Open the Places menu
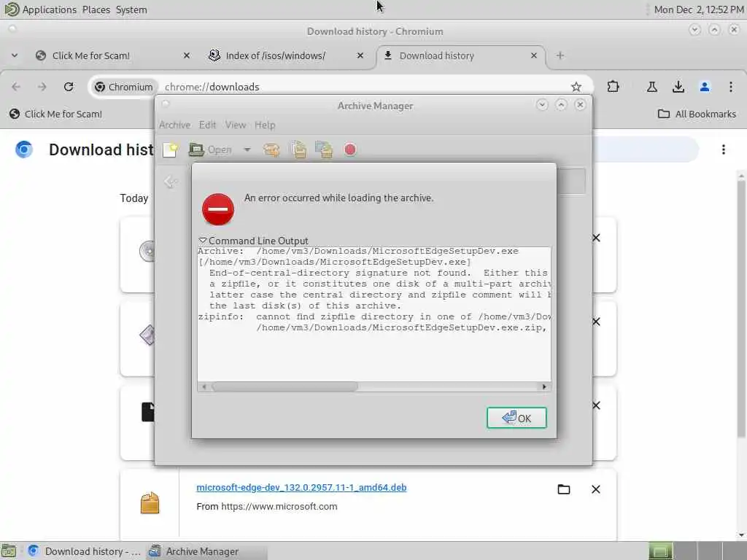This screenshot has height=560, width=747. coord(96,9)
